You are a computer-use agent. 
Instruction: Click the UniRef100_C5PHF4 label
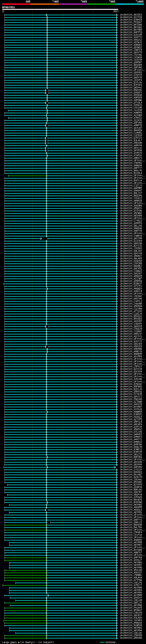[131, 532]
